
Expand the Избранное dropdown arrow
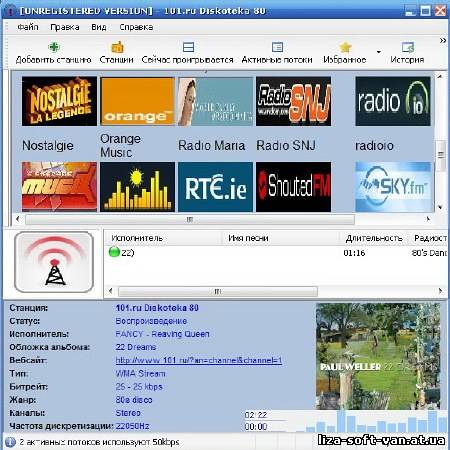[378, 52]
